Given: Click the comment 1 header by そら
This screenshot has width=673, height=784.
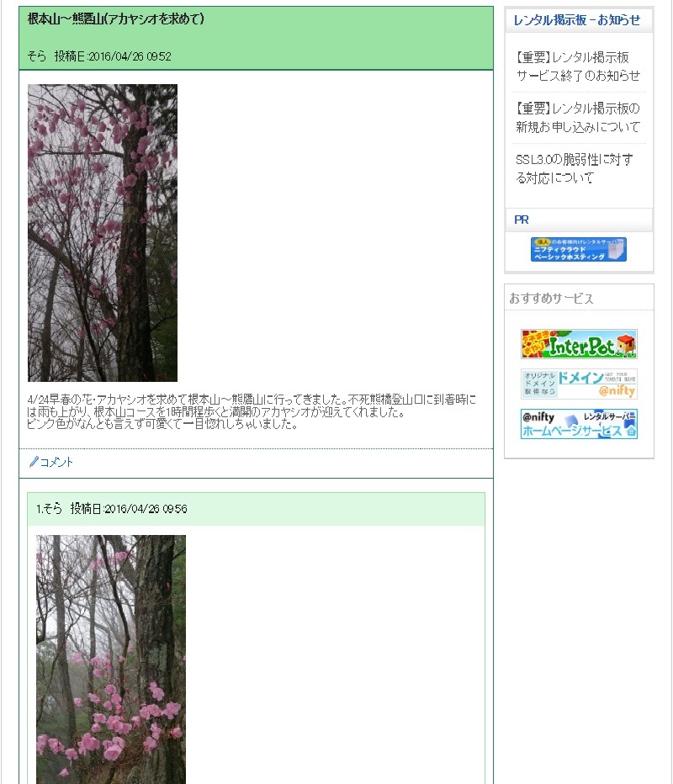Looking at the screenshot, I should coord(256,508).
